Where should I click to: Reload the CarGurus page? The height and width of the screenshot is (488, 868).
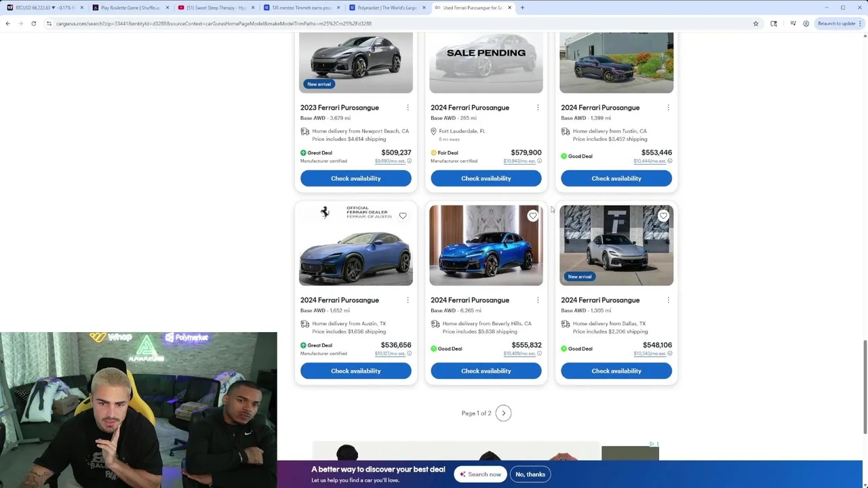(33, 24)
